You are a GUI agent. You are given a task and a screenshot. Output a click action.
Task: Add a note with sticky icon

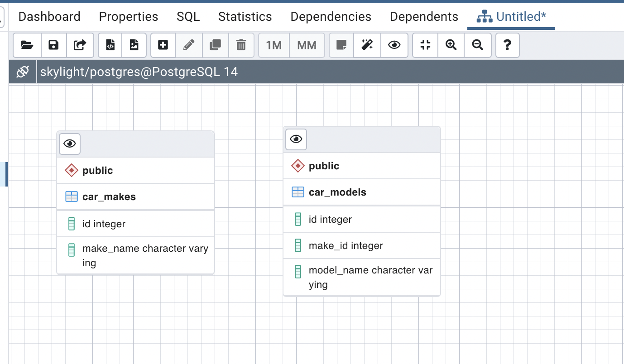[341, 45]
